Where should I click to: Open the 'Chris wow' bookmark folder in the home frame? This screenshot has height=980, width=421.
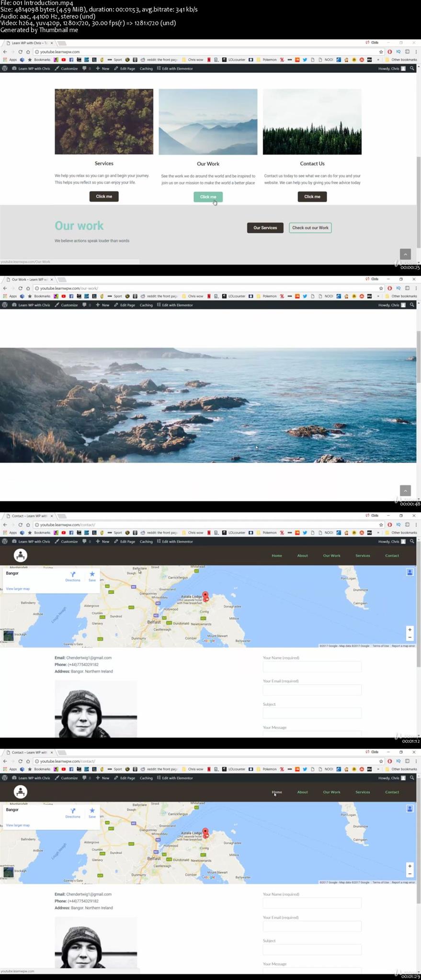pyautogui.click(x=193, y=60)
